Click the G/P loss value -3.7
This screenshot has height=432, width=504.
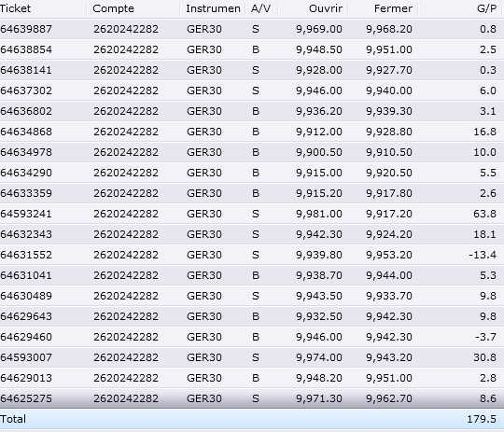click(x=485, y=337)
